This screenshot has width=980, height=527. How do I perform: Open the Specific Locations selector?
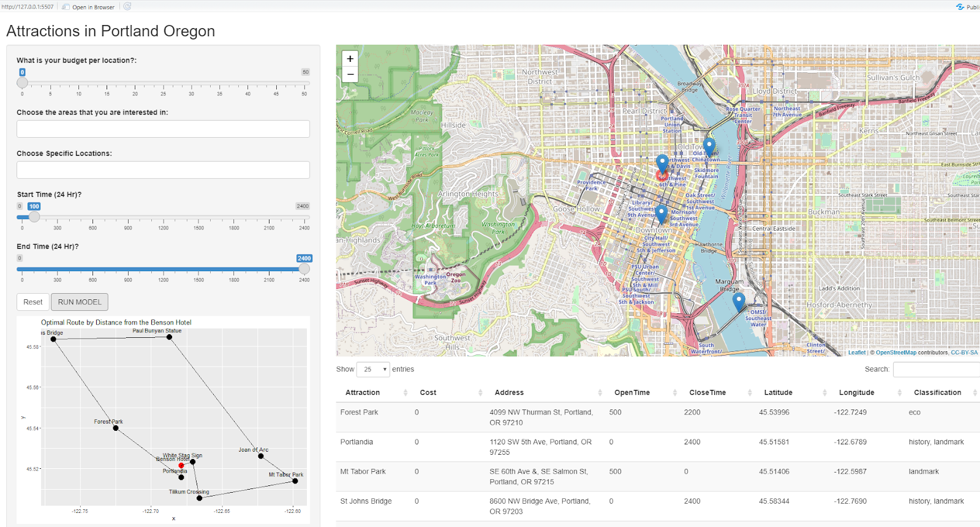point(163,170)
